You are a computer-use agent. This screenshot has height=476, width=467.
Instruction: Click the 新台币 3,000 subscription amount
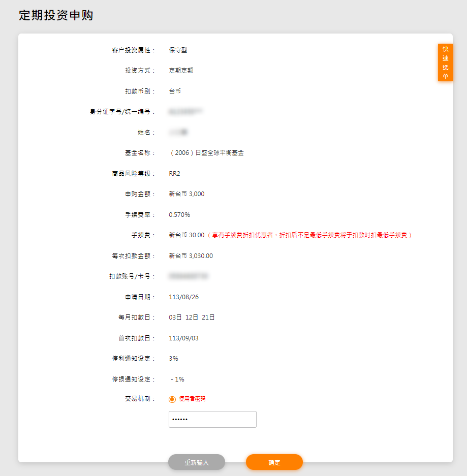pos(186,194)
